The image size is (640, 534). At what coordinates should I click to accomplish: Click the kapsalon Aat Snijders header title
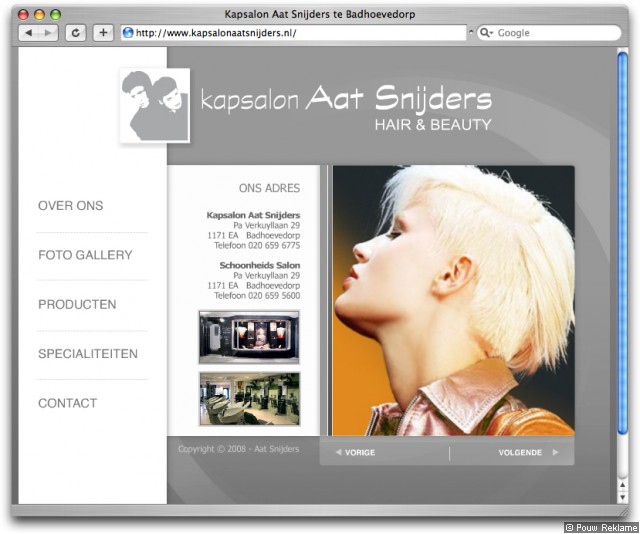tap(346, 99)
